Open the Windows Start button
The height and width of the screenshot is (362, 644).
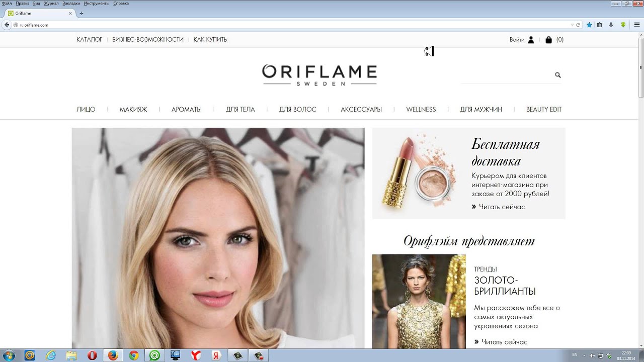(x=9, y=355)
